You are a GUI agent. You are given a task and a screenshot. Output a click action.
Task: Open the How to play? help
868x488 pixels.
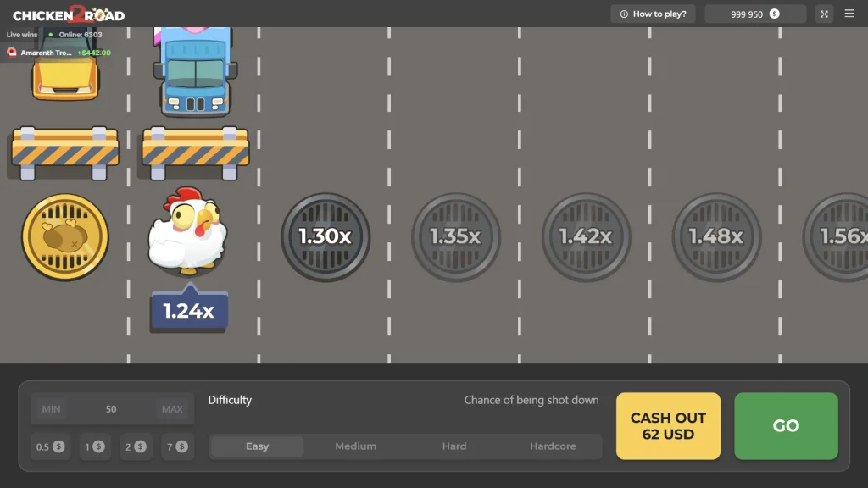(x=654, y=14)
